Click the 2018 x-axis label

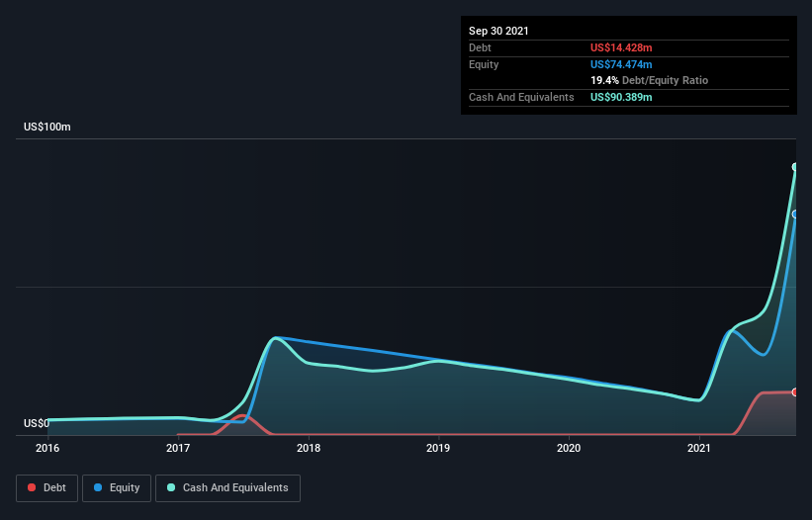[x=309, y=448]
